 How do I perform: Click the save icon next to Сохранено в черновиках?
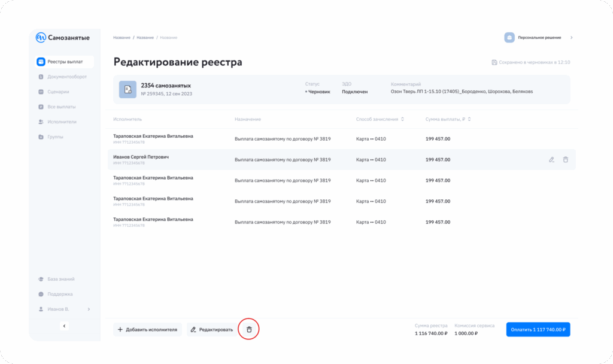tap(494, 62)
